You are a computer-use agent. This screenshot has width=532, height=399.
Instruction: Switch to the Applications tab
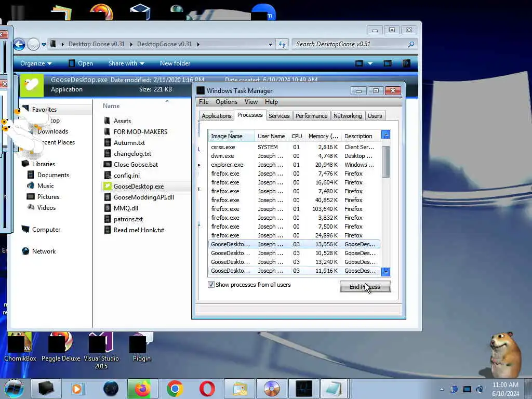pos(217,116)
